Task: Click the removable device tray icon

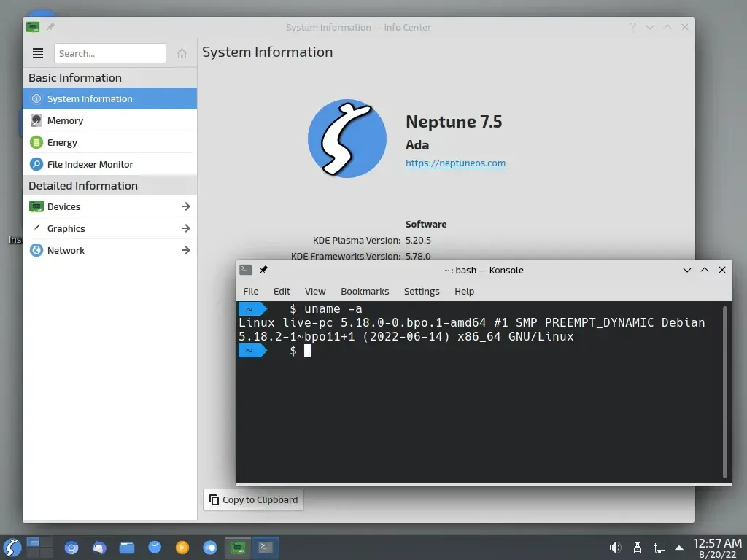Action: click(638, 548)
